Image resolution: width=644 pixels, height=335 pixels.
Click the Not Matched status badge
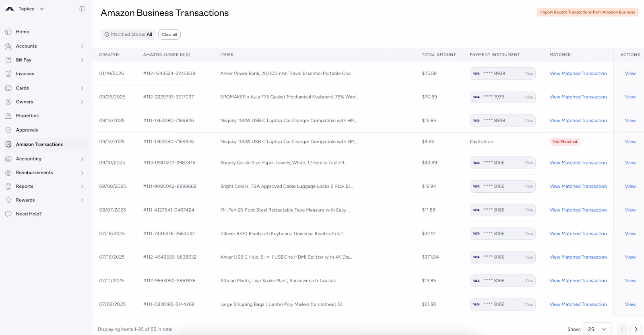point(565,142)
